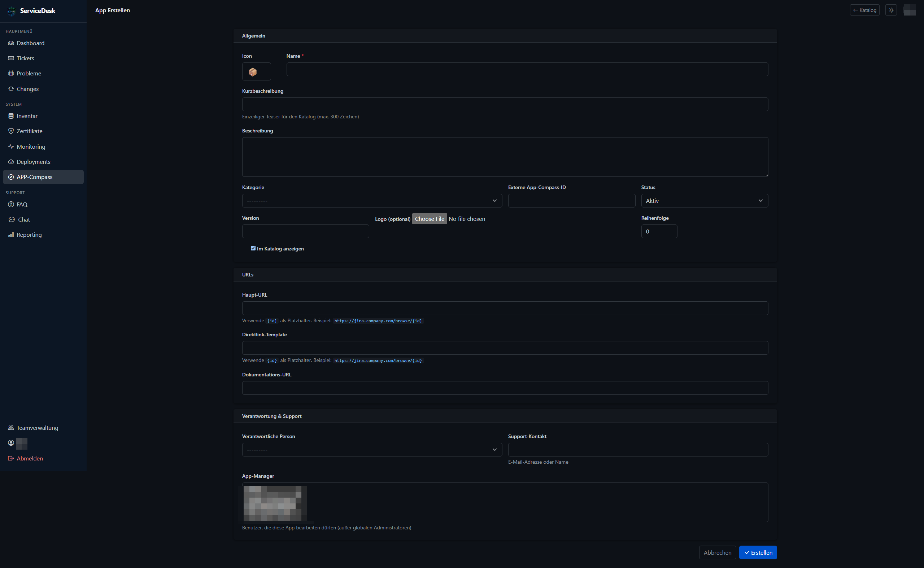Click the {id} placeholder under Direktlink-Template

point(272,361)
